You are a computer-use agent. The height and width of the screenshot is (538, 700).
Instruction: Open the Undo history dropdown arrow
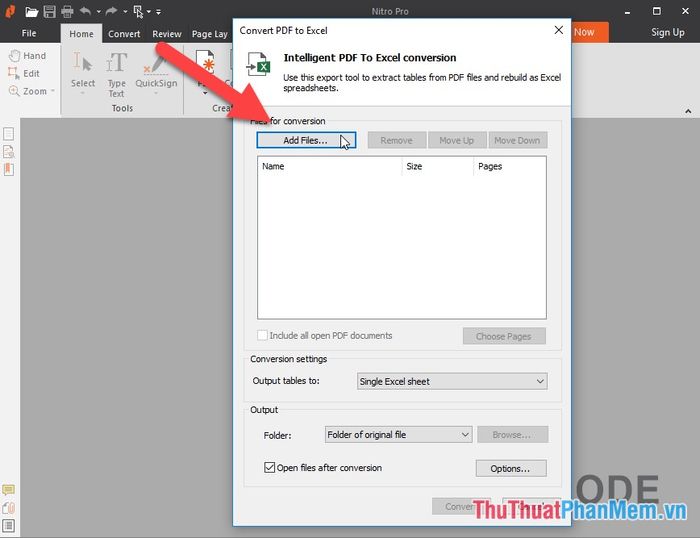pos(99,12)
